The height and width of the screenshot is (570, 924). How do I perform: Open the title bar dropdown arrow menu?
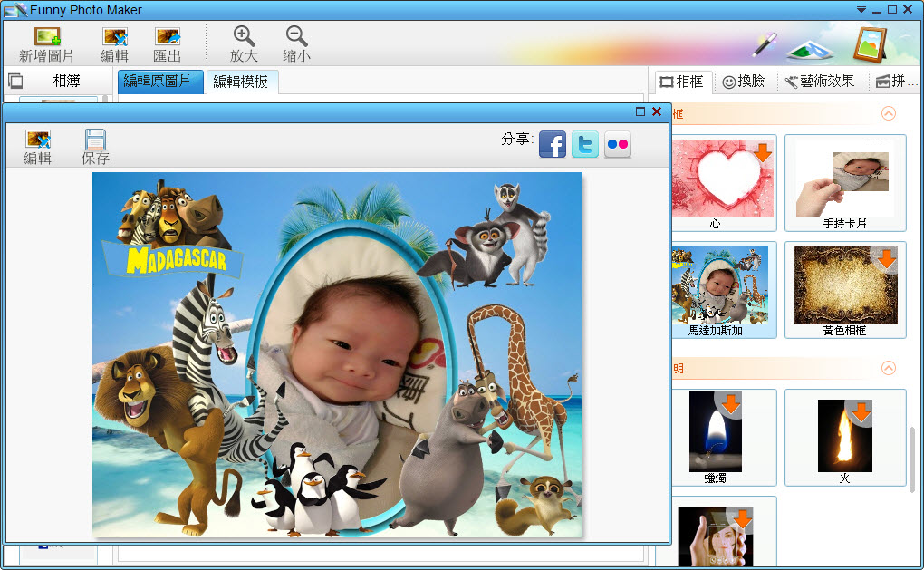pos(861,9)
